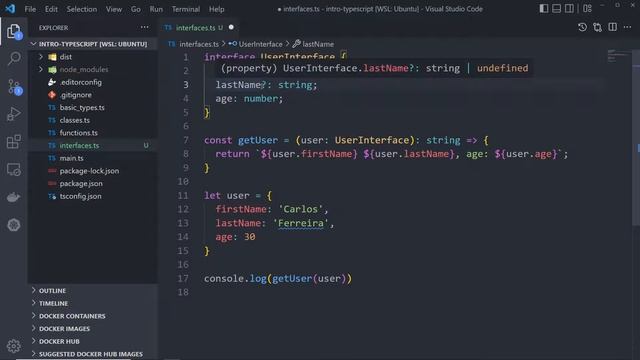The image size is (640, 360).
Task: Open the Docker view
Action: (x=13, y=197)
